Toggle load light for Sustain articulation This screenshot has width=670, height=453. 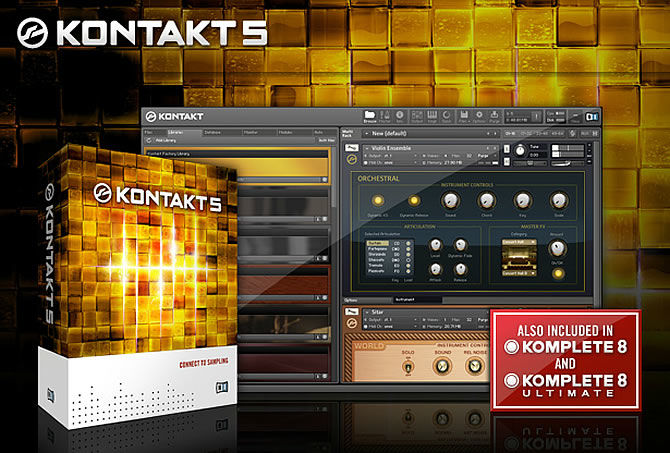[408, 243]
